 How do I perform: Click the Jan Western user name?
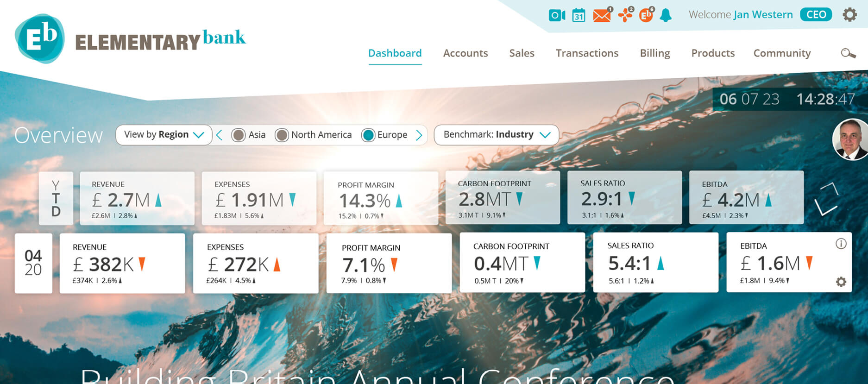[x=763, y=15]
